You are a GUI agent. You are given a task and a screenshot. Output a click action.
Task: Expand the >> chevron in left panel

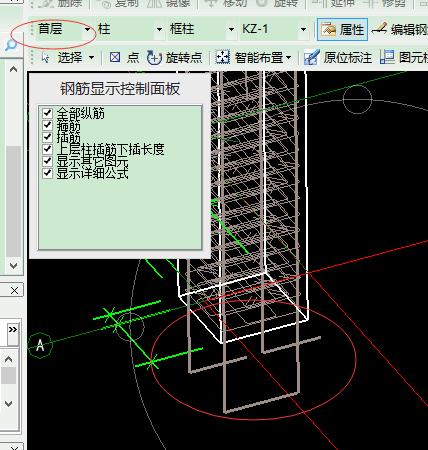(13, 330)
